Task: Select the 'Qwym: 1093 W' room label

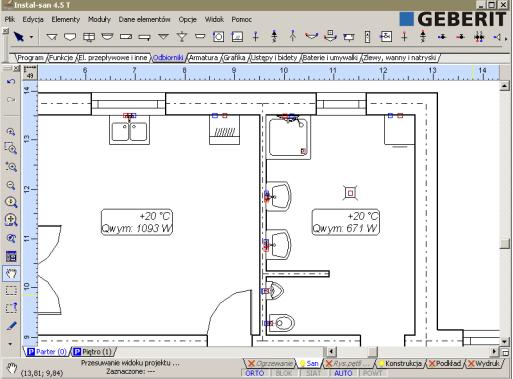Action: (x=137, y=222)
